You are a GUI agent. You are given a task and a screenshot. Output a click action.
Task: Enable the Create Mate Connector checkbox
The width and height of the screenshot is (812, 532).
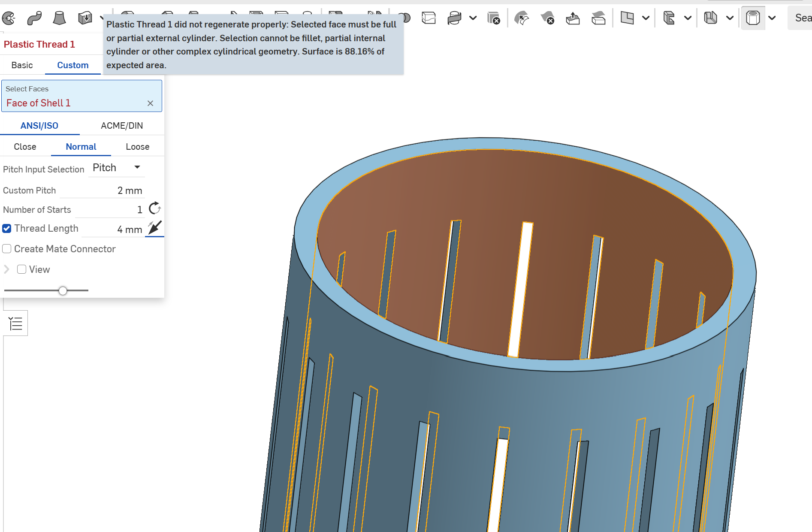(7, 249)
